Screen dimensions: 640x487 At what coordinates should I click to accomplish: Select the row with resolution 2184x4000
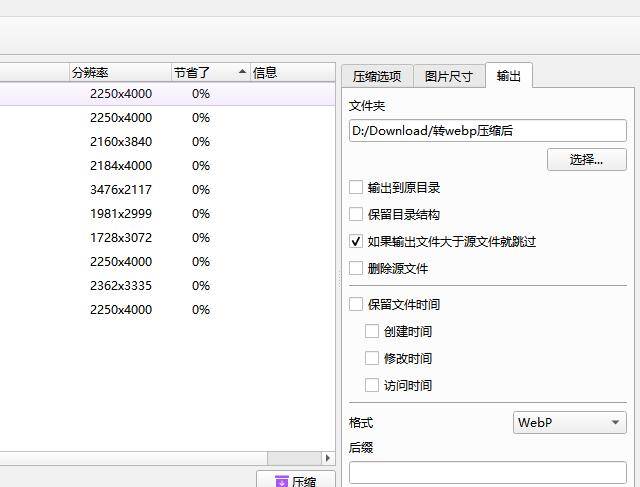click(167, 166)
